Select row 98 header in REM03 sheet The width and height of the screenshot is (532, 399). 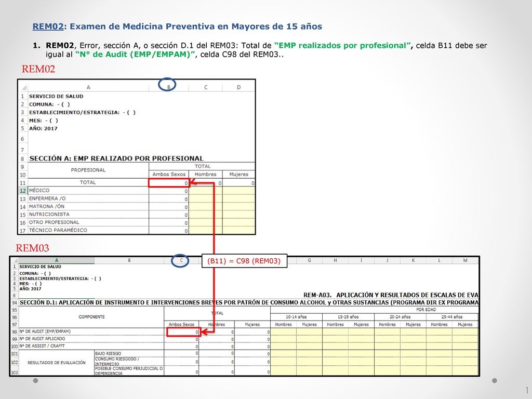click(x=15, y=331)
